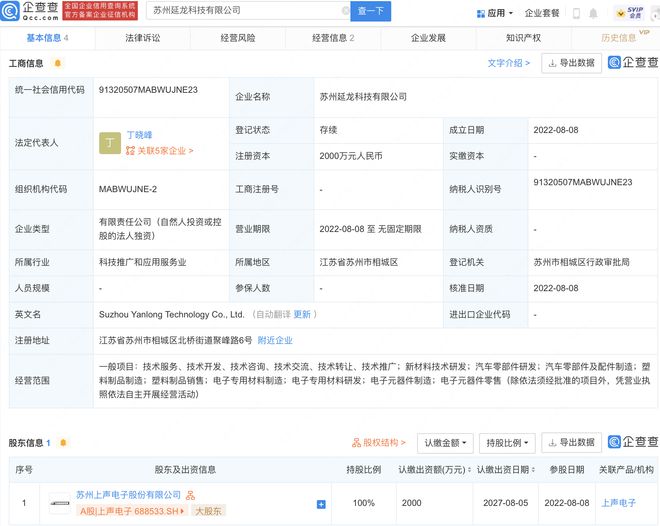Switch to the 经营信息 tab

tap(333, 38)
